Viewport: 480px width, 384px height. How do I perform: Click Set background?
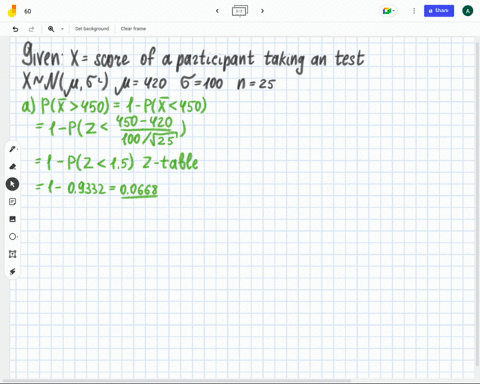tap(92, 29)
